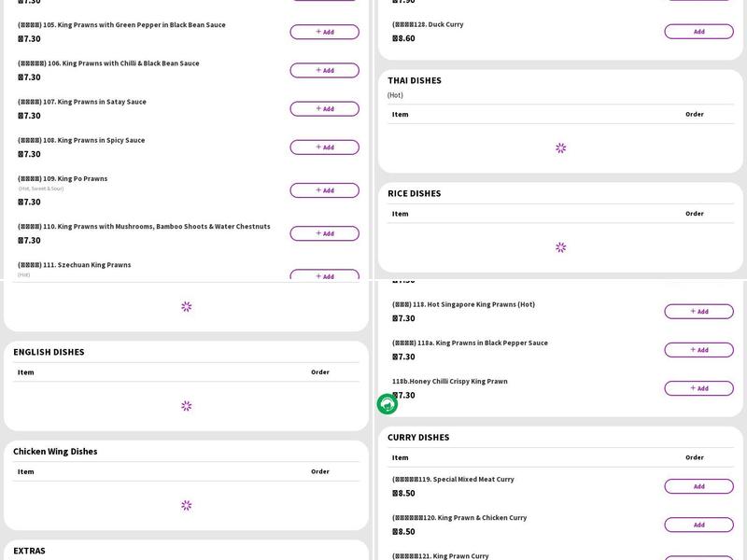Click the loading spinner under Rice Dishes
Viewport: 747px width, 560px height.
pyautogui.click(x=560, y=247)
